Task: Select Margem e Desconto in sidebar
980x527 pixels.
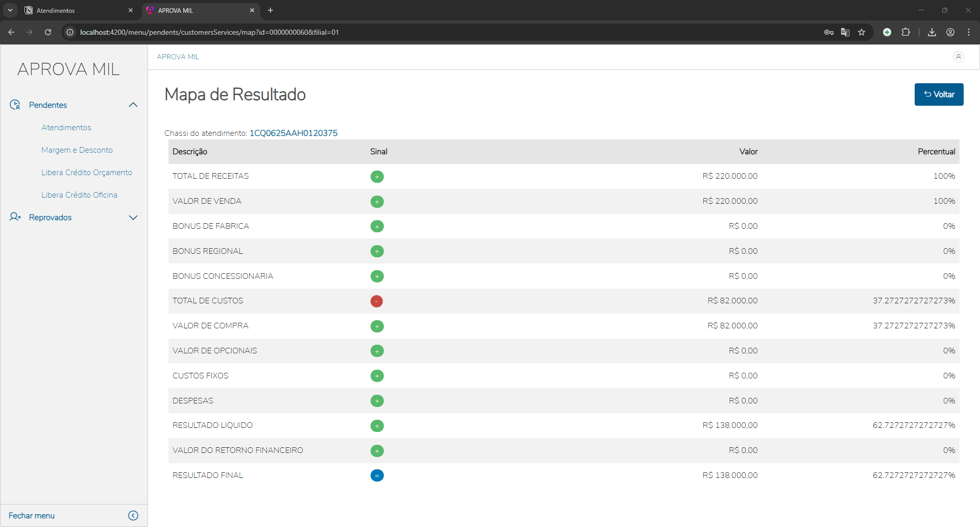Action: 77,150
